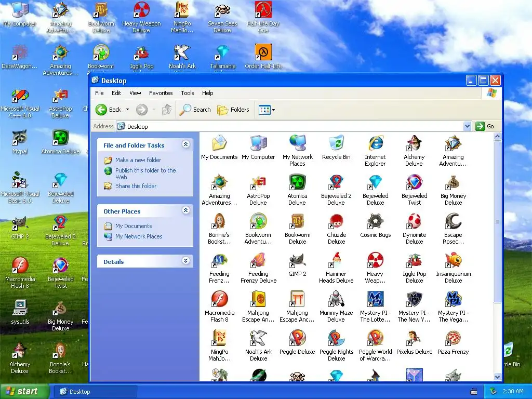Viewport: 532px width, 399px height.
Task: Collapse the File and Folder Tasks panel
Action: pyautogui.click(x=185, y=144)
